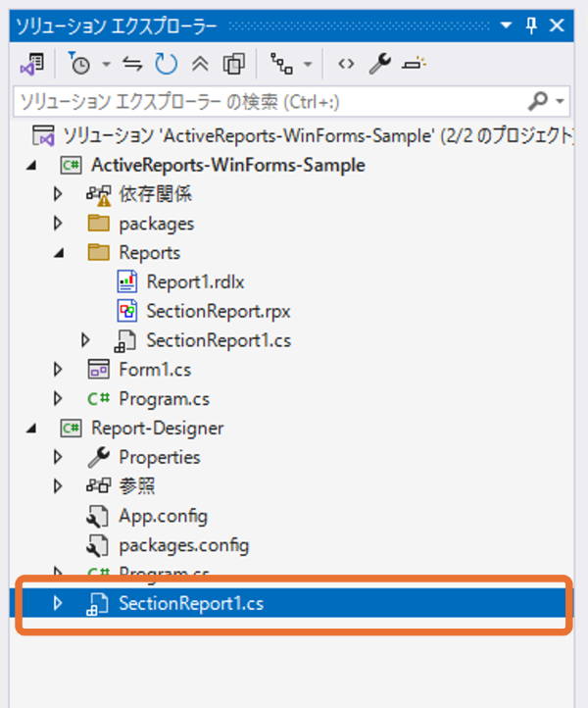
Task: Click the C# icon of the Program.cs above Report-Designer
Action: click(x=98, y=398)
